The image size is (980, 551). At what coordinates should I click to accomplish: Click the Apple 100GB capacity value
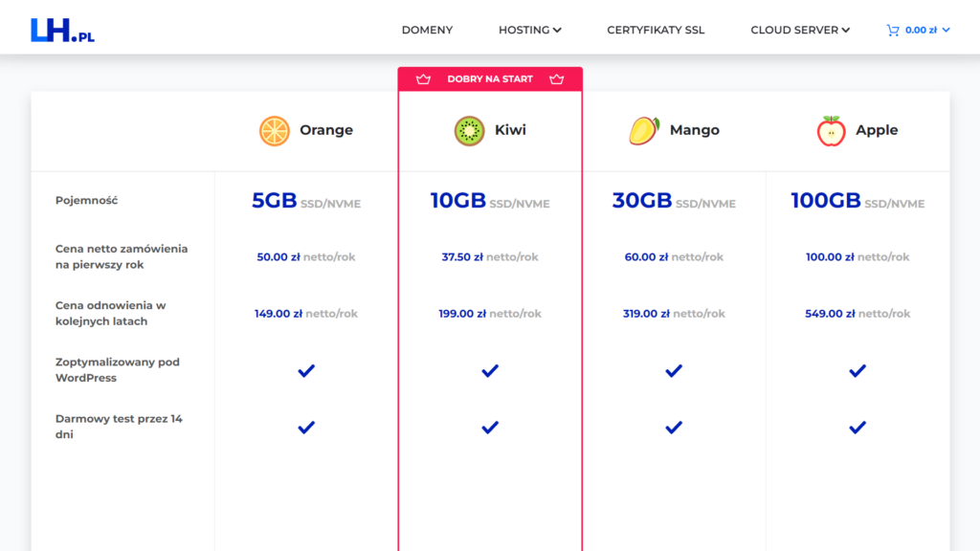(x=826, y=201)
